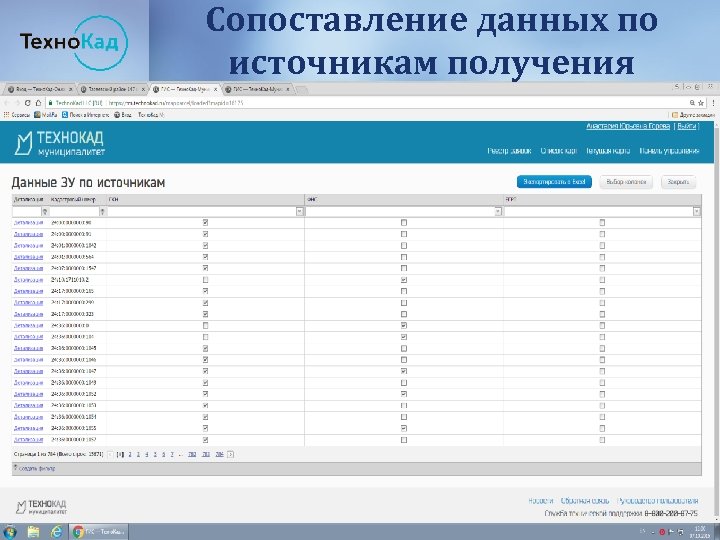Viewport: 720px width, 540px height.
Task: Open the Сервисы apps bookmark
Action: pos(17,115)
